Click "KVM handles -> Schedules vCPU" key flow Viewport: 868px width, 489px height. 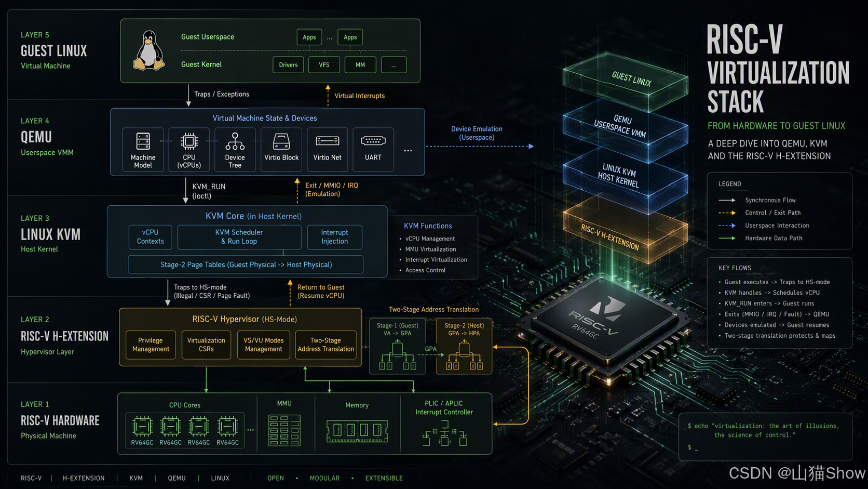pos(772,293)
